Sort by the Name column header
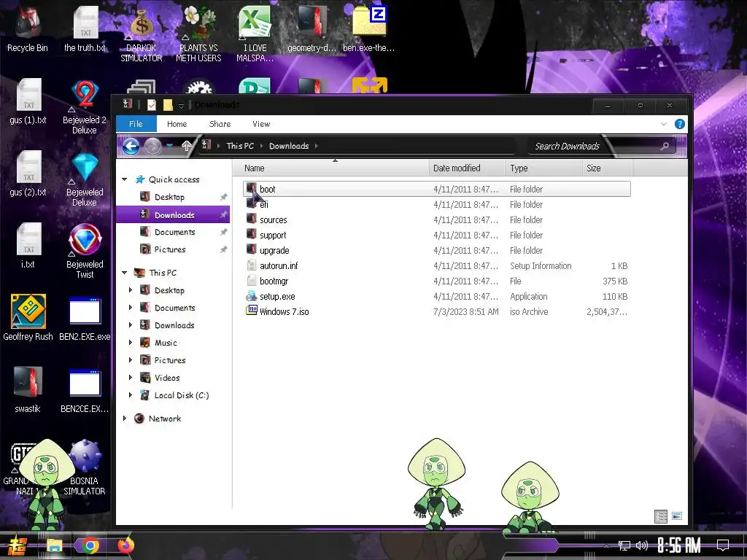 click(330, 168)
